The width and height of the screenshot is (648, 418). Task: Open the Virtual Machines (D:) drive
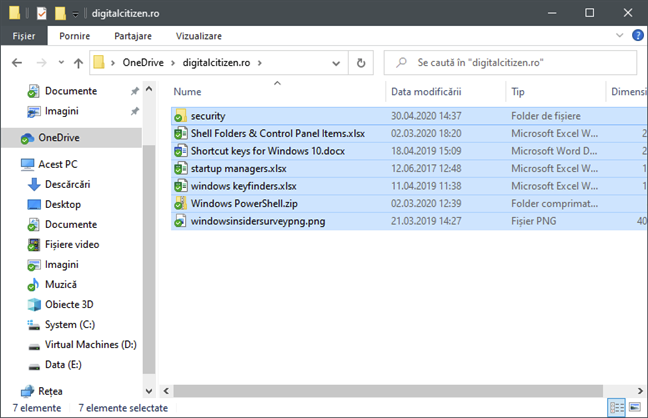point(91,344)
